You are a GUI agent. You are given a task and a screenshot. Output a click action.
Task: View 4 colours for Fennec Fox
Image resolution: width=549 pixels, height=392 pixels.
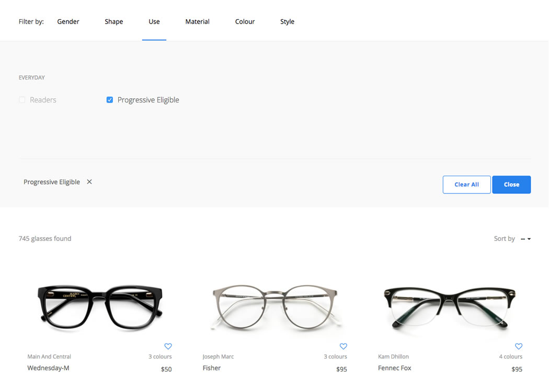[x=510, y=356]
